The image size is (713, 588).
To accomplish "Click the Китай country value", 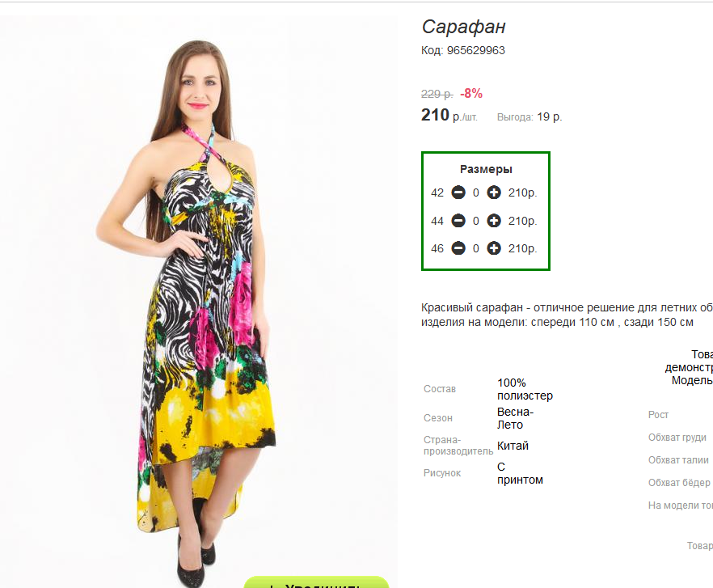I will pyautogui.click(x=513, y=446).
